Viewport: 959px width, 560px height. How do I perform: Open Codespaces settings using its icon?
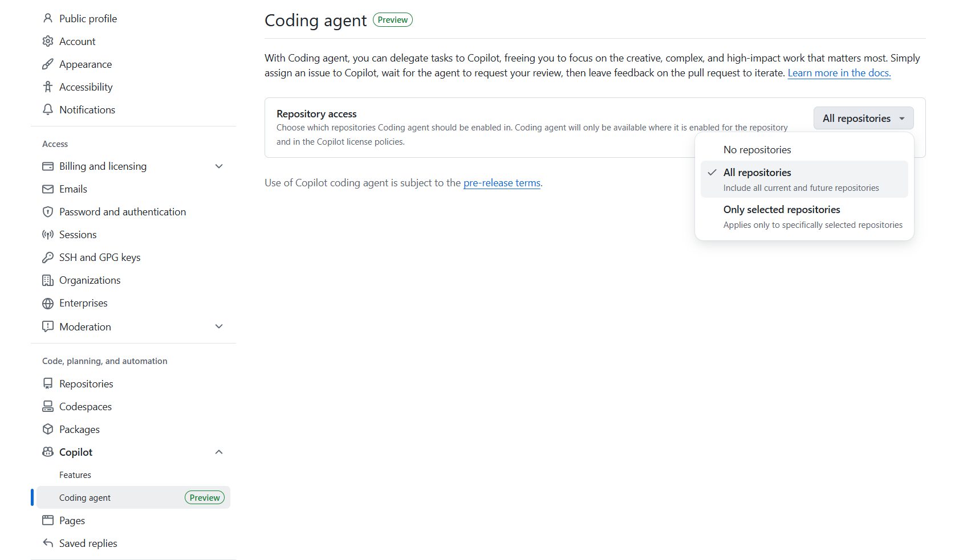[48, 406]
